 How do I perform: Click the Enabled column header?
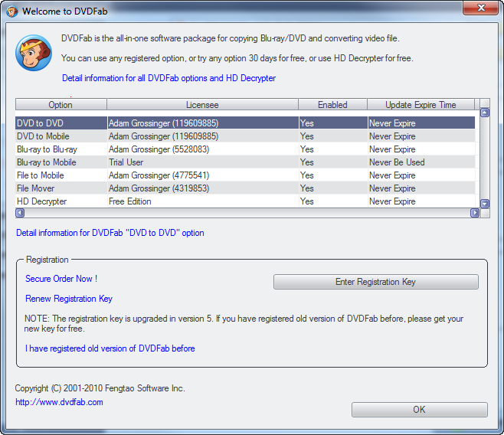tap(332, 105)
